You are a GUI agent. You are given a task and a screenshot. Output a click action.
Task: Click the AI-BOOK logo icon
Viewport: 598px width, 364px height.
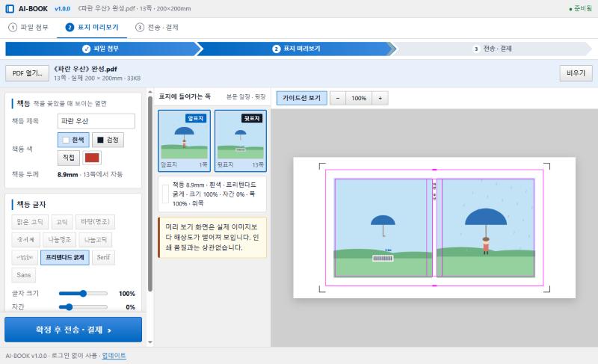(10, 8)
